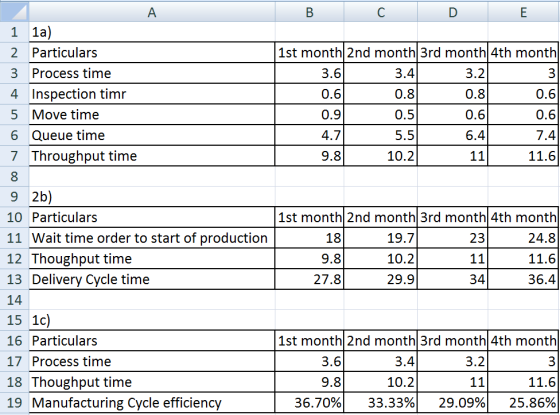Select column C header

click(x=381, y=12)
